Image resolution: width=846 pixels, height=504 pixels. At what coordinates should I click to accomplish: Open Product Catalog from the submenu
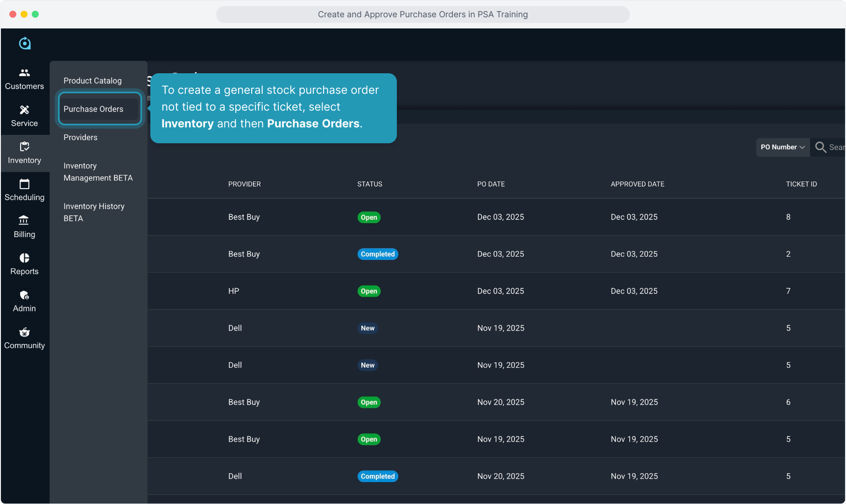[x=92, y=81]
